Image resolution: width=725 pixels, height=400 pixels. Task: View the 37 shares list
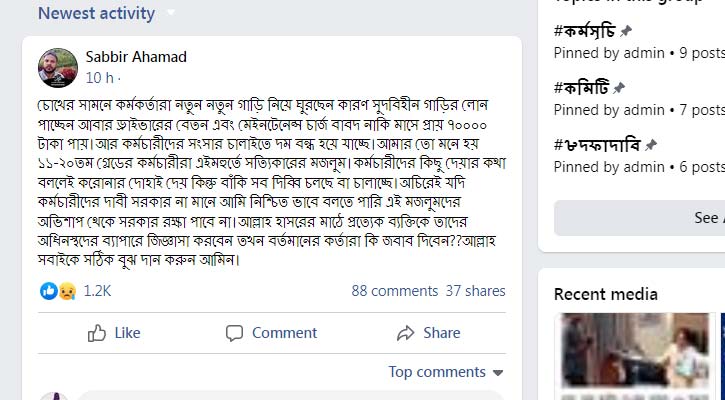tap(475, 291)
